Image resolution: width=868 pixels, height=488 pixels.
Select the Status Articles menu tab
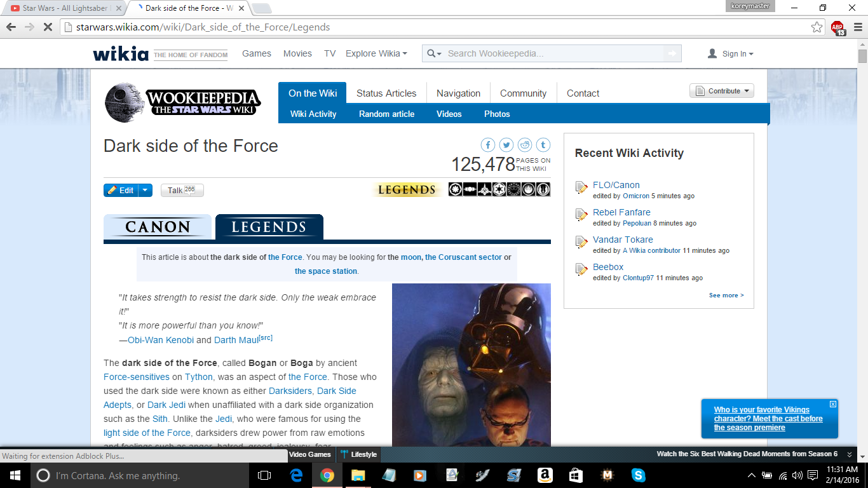[386, 93]
